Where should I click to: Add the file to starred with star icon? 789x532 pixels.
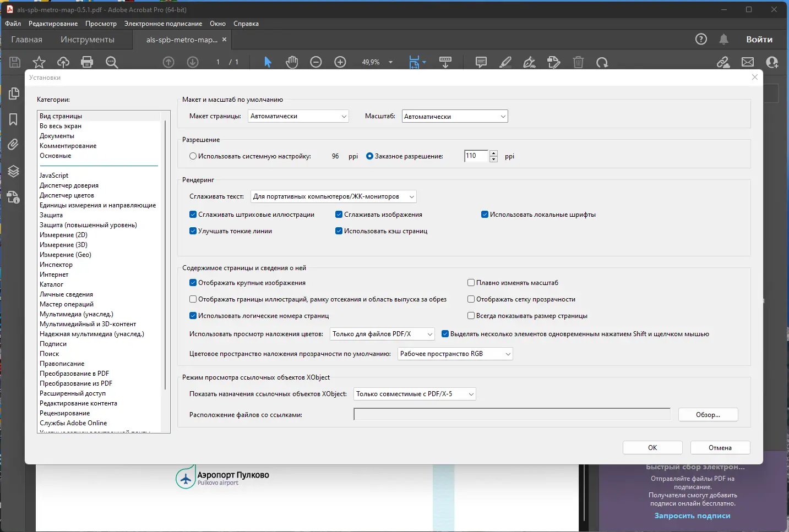point(39,62)
